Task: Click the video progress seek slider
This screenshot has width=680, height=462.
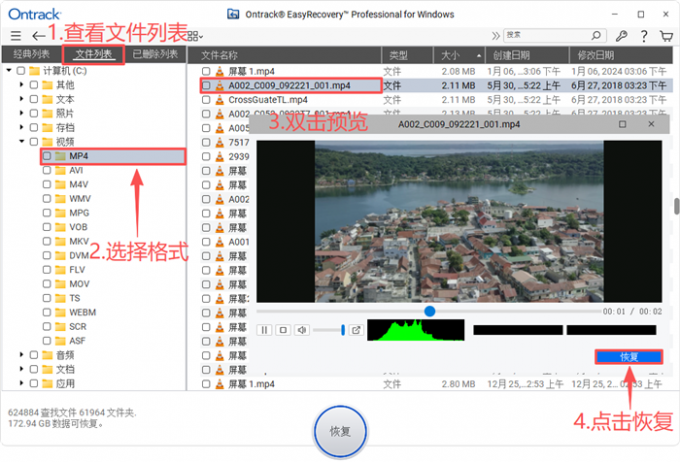Action: pos(428,311)
